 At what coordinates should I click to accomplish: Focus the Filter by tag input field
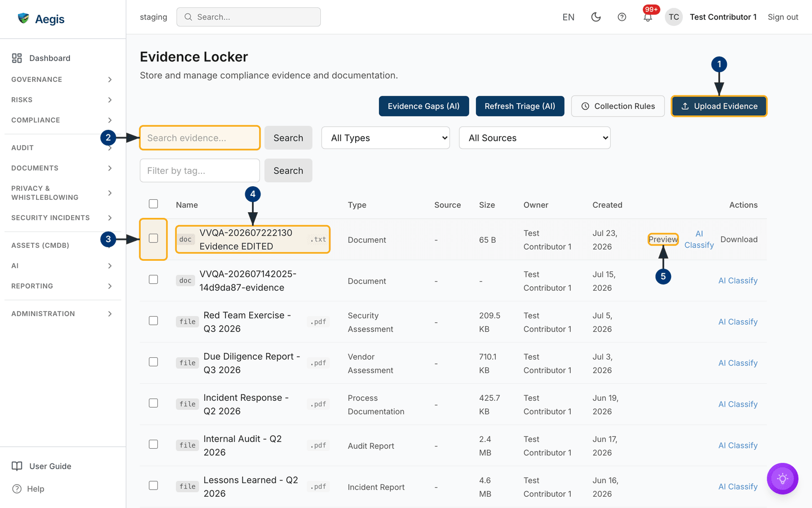[x=200, y=170]
